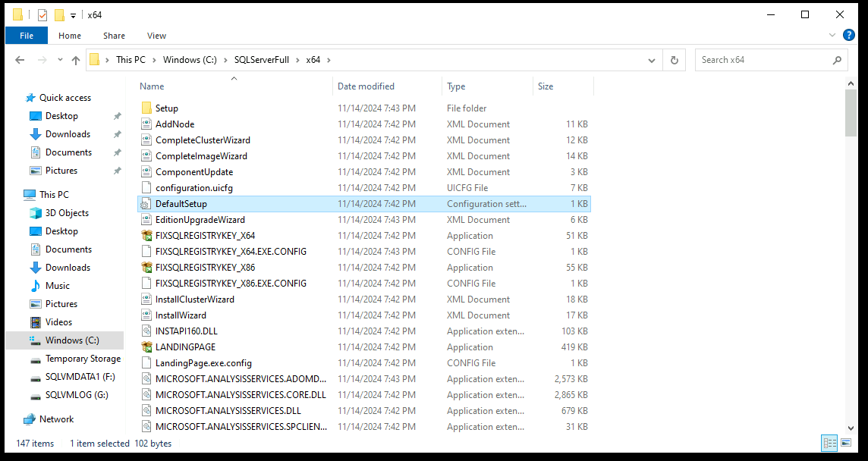The height and width of the screenshot is (461, 868).
Task: Select MICROSOFT.ANALYSISSERVICES.CORE.DLL file name
Action: pyautogui.click(x=241, y=395)
